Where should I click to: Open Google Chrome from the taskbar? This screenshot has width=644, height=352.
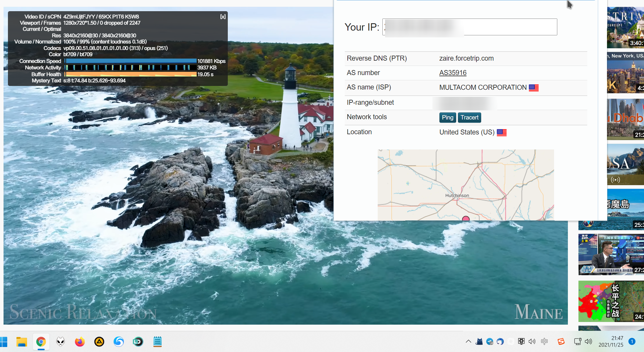tap(41, 342)
